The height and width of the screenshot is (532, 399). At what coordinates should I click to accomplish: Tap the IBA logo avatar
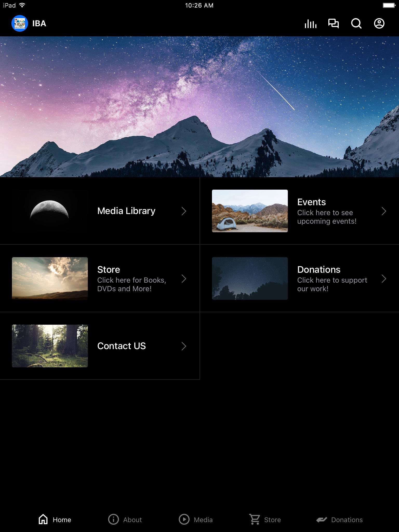coord(20,24)
